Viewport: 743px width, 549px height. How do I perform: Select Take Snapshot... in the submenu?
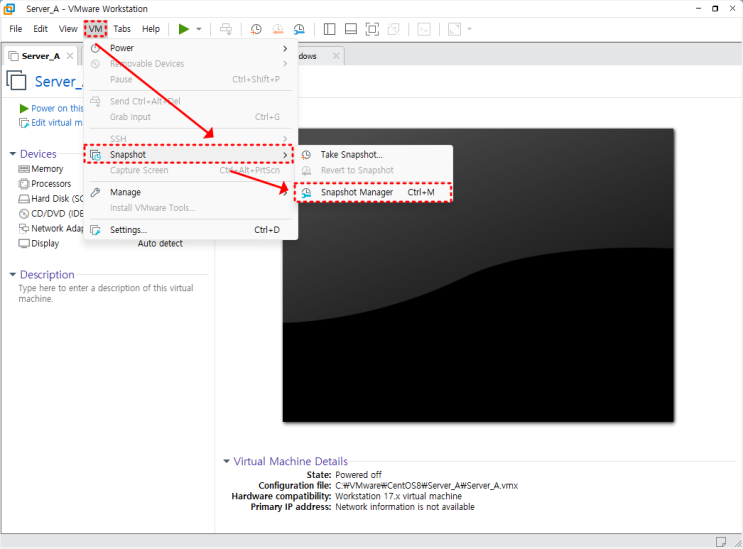[373, 155]
